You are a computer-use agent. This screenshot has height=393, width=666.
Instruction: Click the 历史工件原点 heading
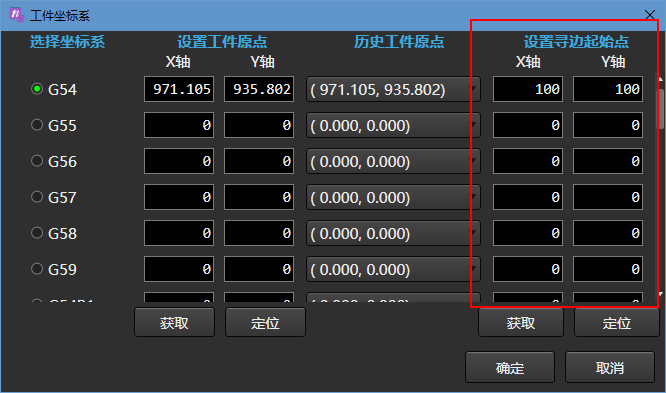coord(399,42)
